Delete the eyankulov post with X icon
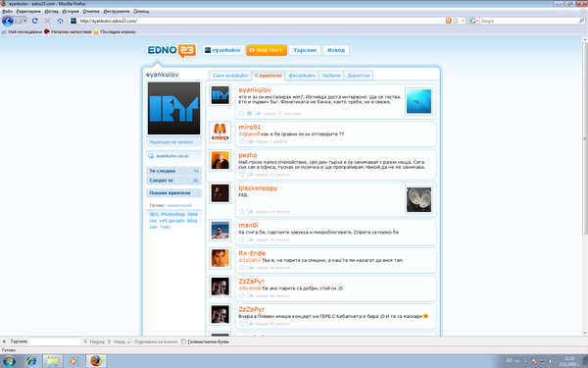 (249, 113)
